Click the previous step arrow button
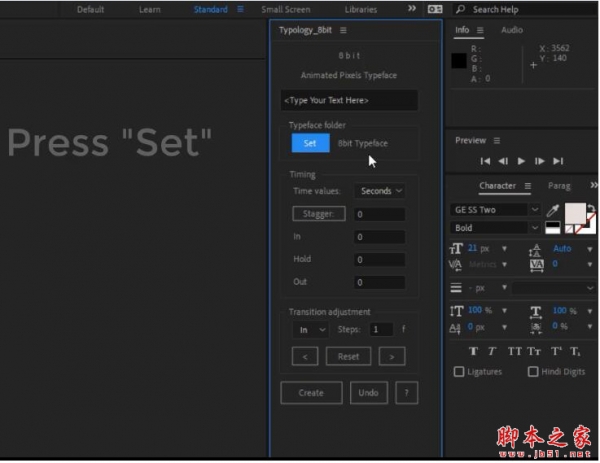The width and height of the screenshot is (600, 463). point(305,357)
